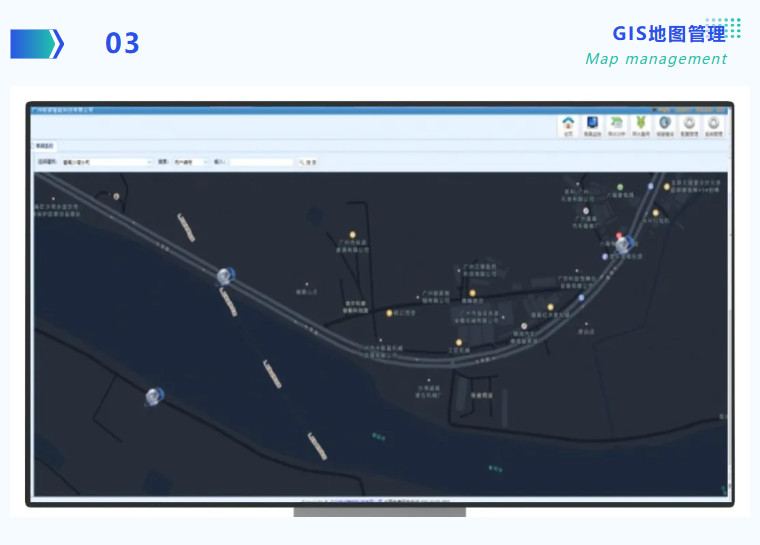The image size is (760, 545).
Task: Select the device marker on the lower-left riverbank
Action: [153, 397]
